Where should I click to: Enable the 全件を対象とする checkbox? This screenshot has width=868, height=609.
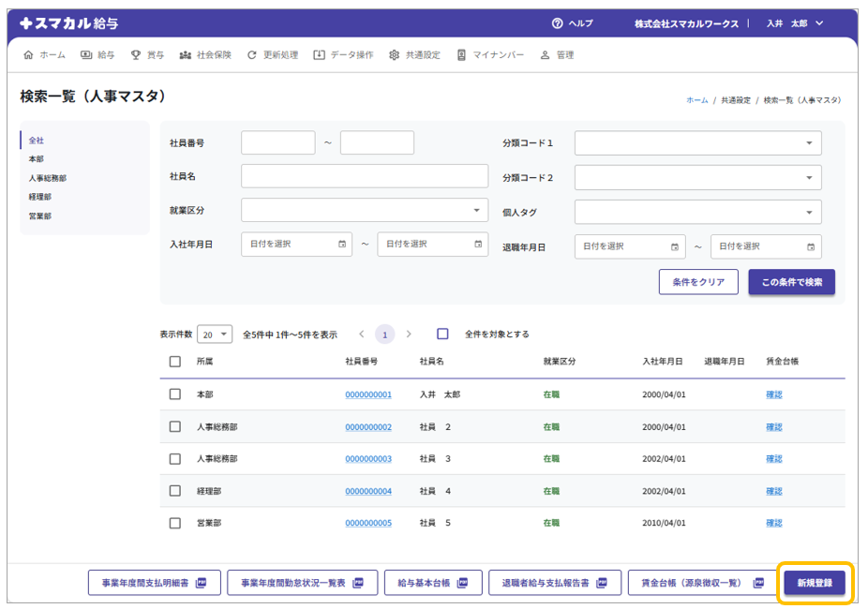(x=443, y=334)
